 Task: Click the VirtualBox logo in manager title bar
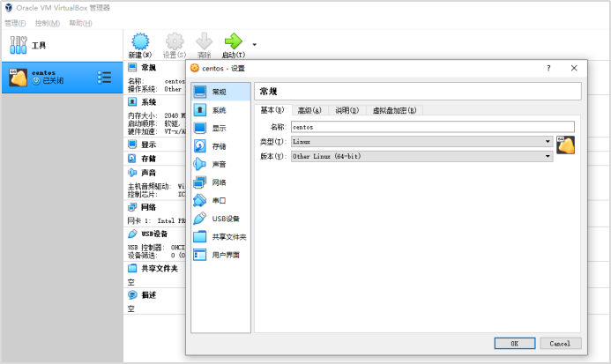9,8
